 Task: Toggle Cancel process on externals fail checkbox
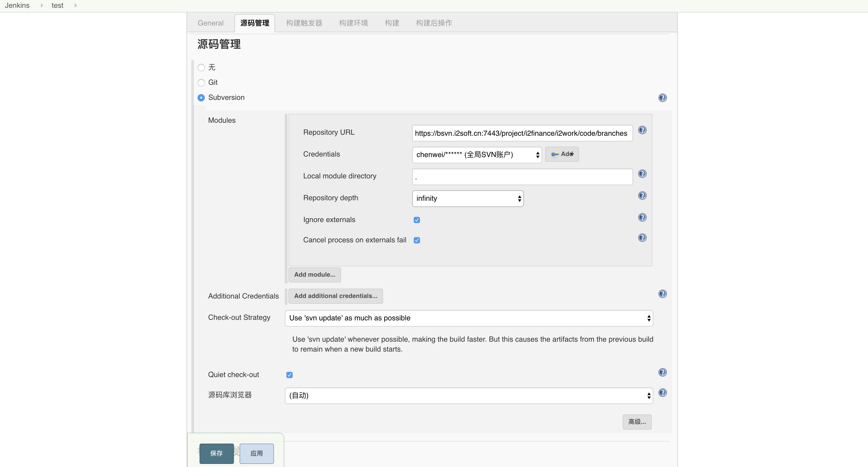point(417,240)
